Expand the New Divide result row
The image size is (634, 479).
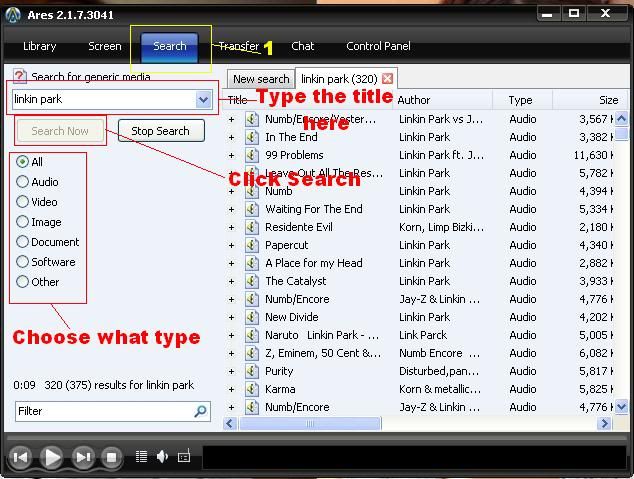pyautogui.click(x=231, y=317)
